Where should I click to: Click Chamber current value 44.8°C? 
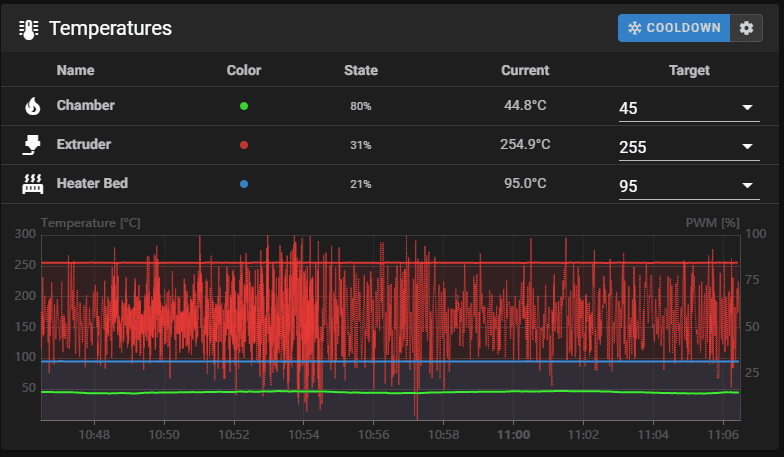click(525, 105)
